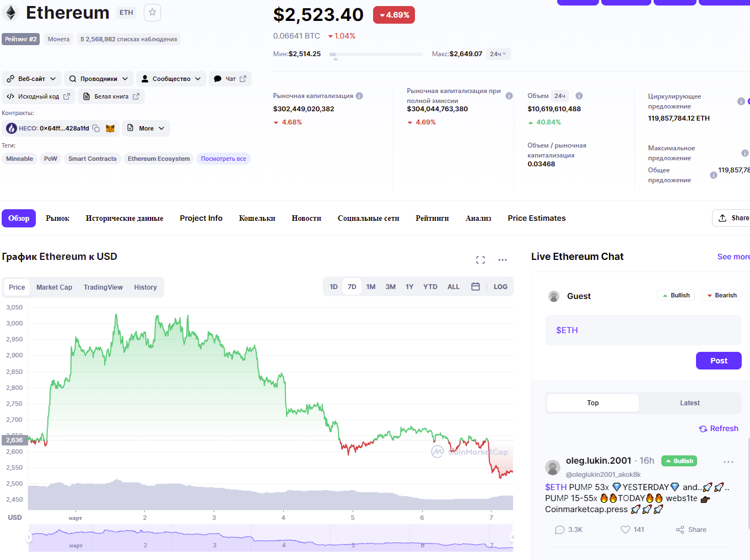Switch to the Latest chat tab
This screenshot has width=750, height=560.
689,403
